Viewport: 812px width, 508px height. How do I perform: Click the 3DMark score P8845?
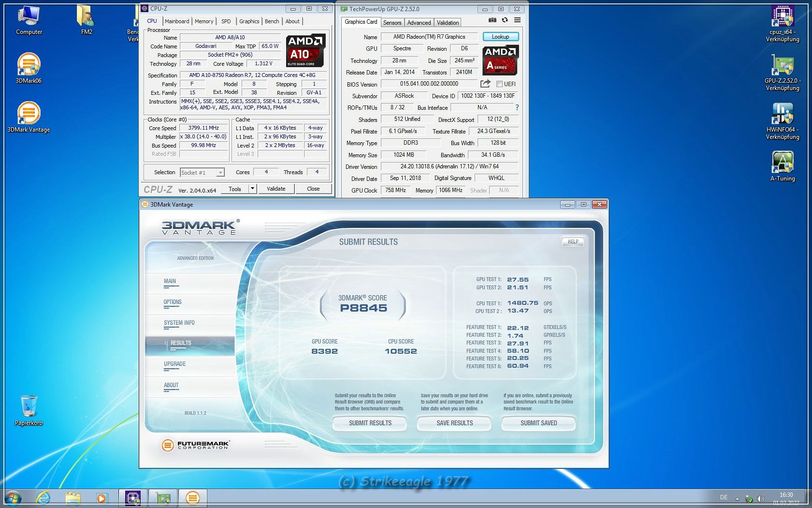[363, 308]
